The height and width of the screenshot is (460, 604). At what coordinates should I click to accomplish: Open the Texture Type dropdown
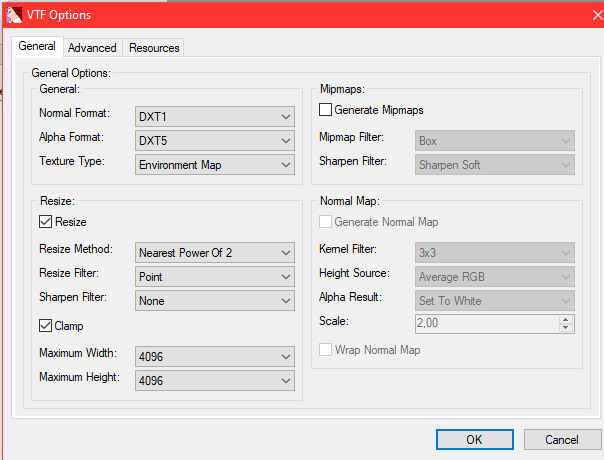pyautogui.click(x=214, y=164)
